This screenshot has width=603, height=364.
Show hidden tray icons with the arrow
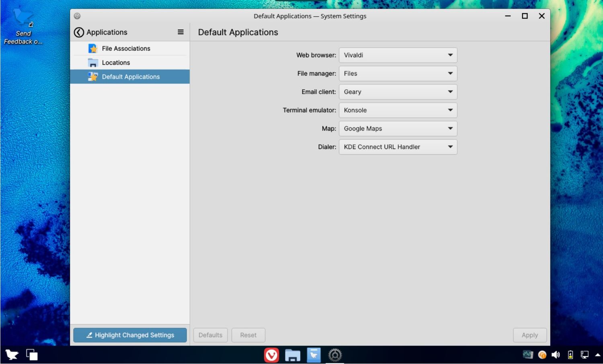(x=598, y=355)
